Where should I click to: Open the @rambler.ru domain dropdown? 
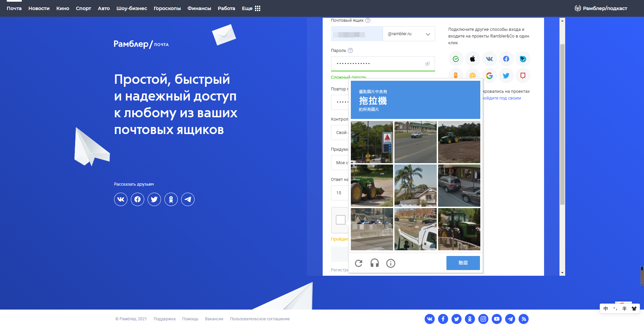tap(409, 34)
